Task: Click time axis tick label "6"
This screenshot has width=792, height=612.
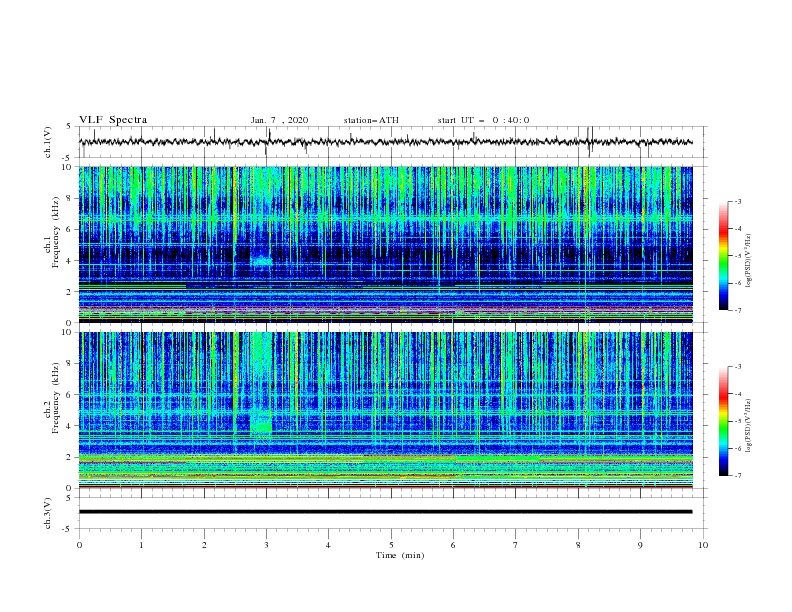Action: [454, 545]
